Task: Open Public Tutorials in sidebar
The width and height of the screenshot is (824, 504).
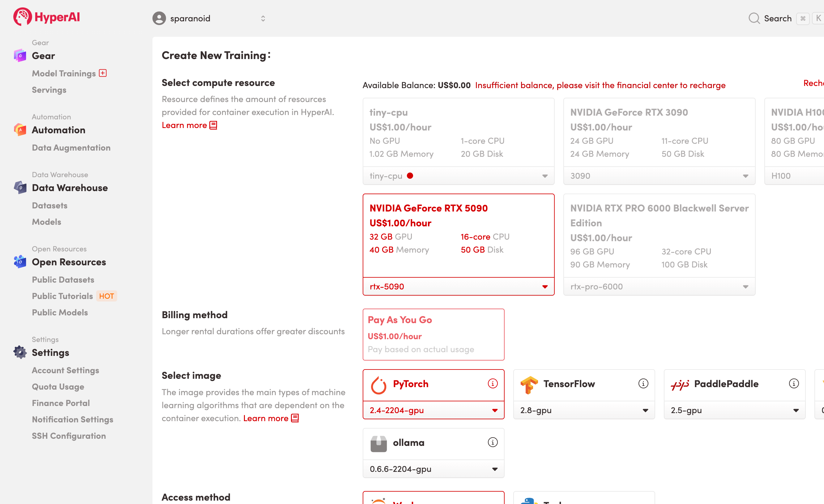Action: tap(62, 296)
